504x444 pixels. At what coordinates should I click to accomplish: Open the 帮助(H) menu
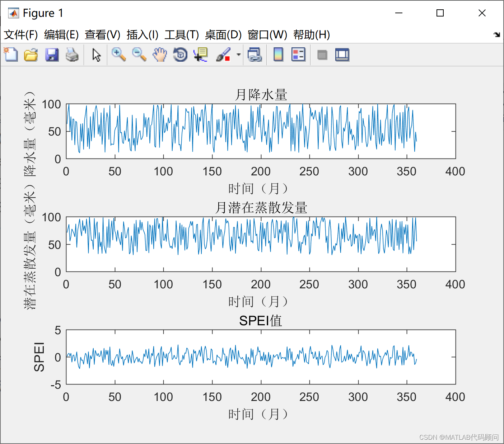tap(312, 35)
